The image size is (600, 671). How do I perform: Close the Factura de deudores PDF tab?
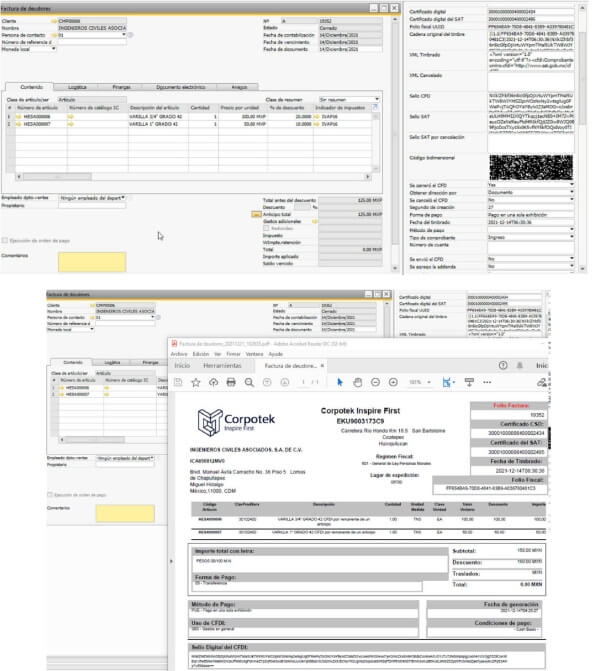[x=322, y=365]
